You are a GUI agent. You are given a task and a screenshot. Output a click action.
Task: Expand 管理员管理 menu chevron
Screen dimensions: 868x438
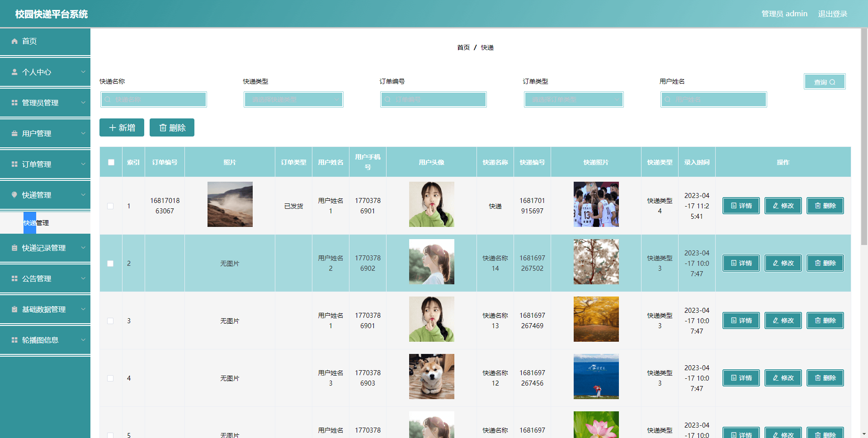(x=83, y=103)
